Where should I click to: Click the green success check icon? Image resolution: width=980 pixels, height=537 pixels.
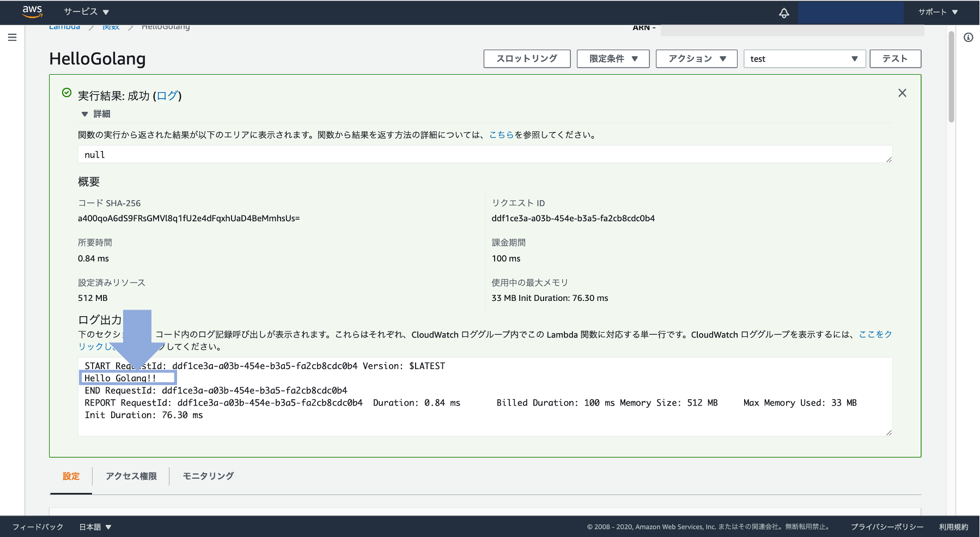pos(66,93)
